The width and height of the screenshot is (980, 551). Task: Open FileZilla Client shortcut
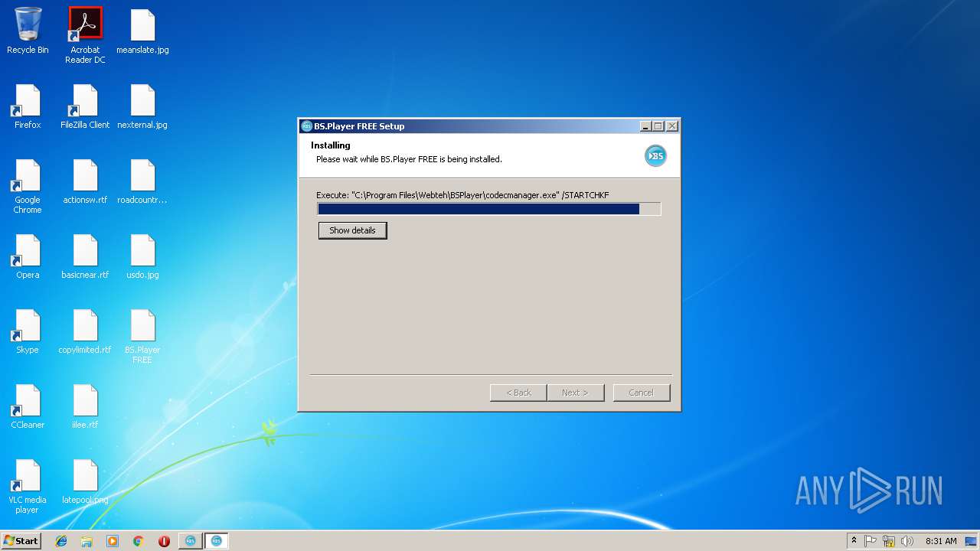(x=85, y=106)
